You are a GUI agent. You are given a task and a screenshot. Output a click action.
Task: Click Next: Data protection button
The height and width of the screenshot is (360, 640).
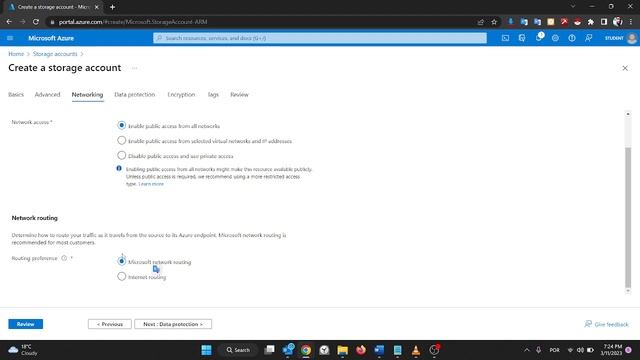[x=173, y=324]
